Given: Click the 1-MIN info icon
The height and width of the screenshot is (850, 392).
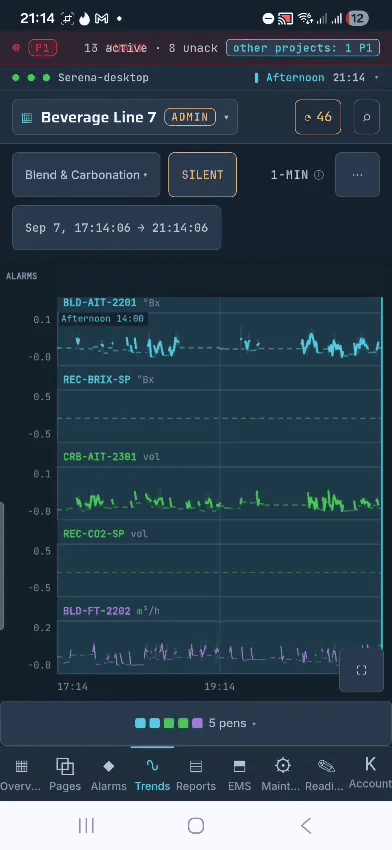Looking at the screenshot, I should point(319,175).
